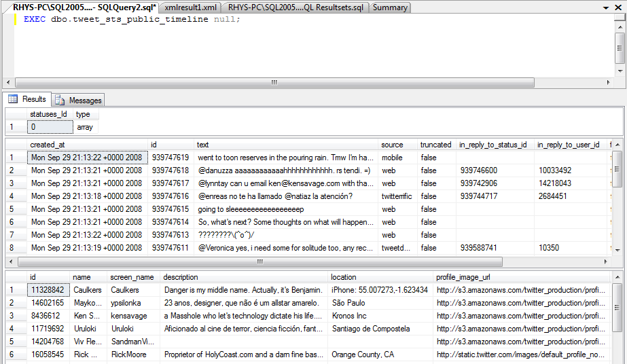Select in_reply_to_status_id cell 939746600
627x364 pixels.
click(495, 170)
